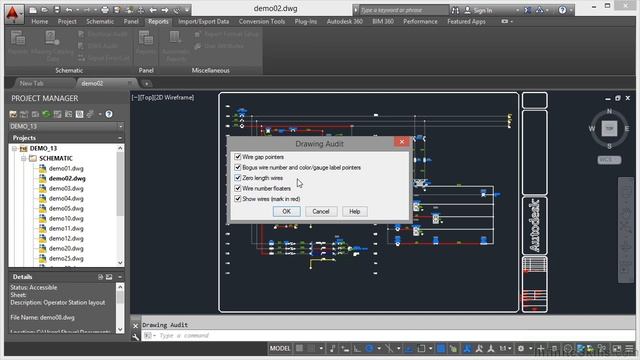Collapse the DEMO_13 tree node
640x360 pixels.
click(x=14, y=149)
